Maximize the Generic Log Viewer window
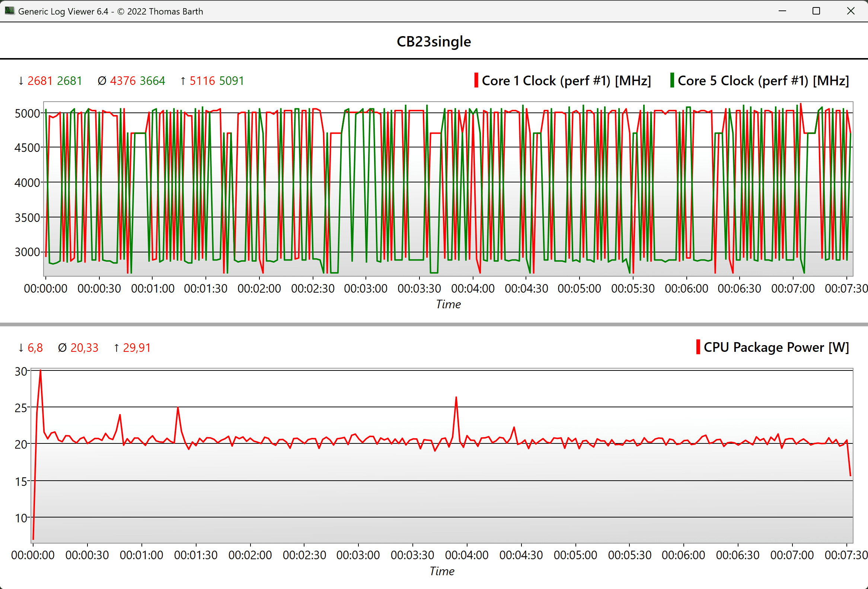The width and height of the screenshot is (868, 589). pos(817,11)
